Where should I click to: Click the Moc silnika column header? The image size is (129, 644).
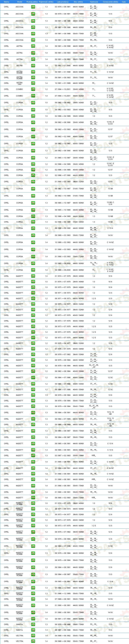(78, 2)
